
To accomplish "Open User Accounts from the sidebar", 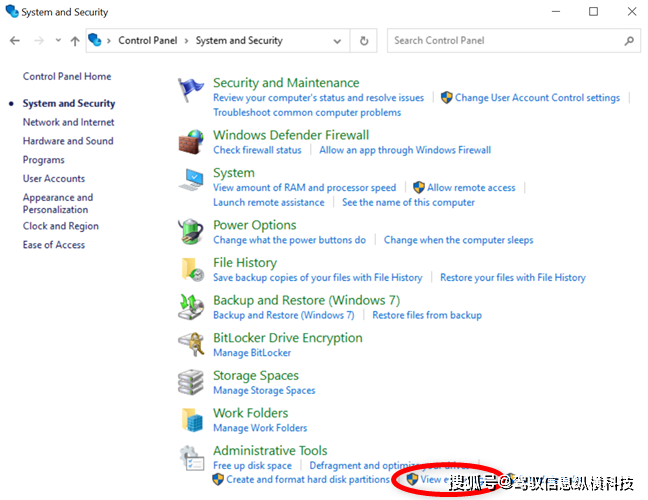I will pyautogui.click(x=54, y=179).
